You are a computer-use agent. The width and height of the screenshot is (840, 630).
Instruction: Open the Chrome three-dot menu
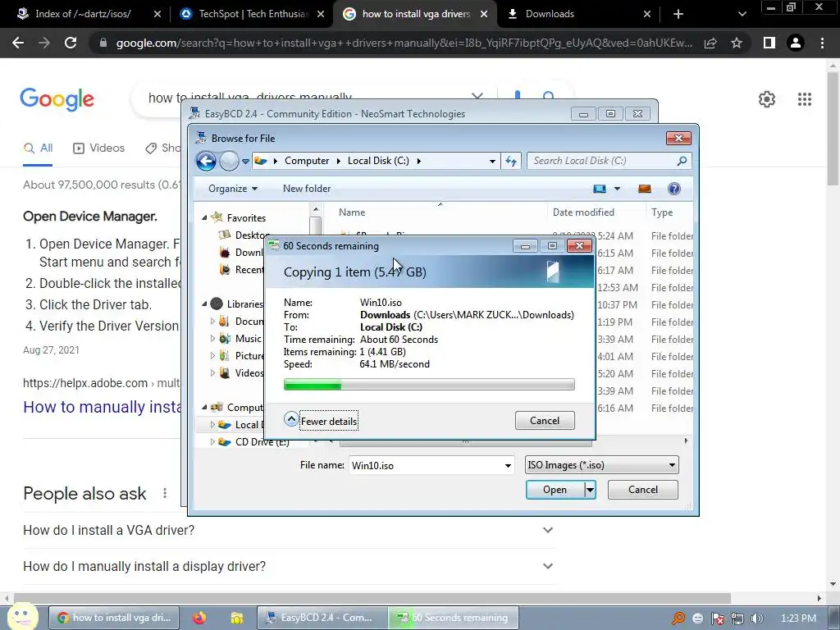(x=822, y=43)
